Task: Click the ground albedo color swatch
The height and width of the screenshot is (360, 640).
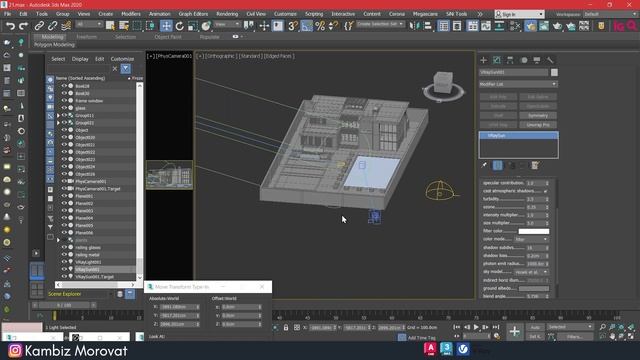Action: coord(534,289)
